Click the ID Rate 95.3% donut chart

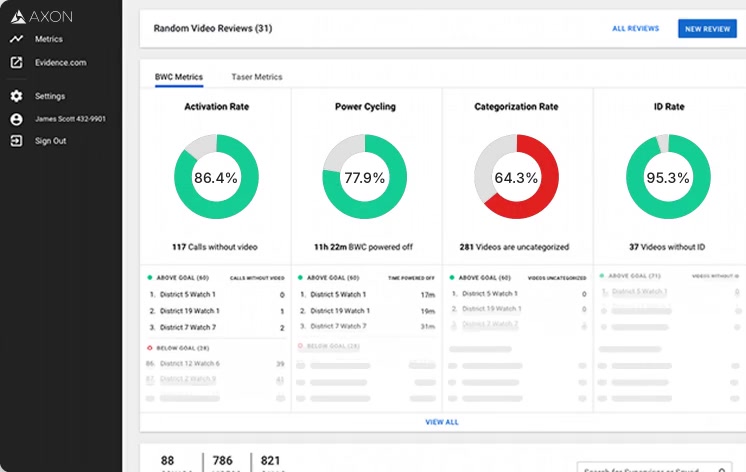[x=668, y=177]
